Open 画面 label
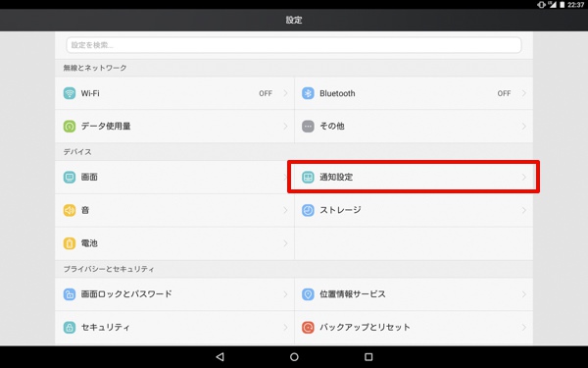The height and width of the screenshot is (368, 588). 89,177
